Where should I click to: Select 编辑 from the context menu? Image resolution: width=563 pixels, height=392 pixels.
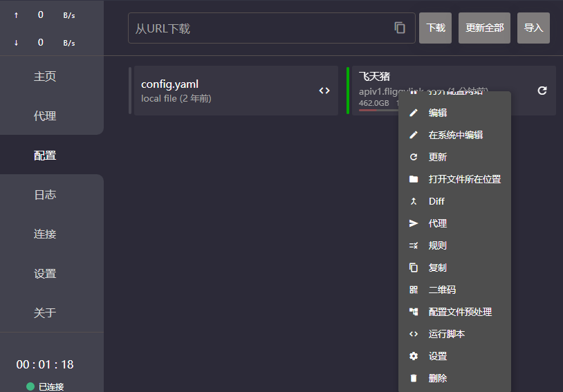point(454,113)
